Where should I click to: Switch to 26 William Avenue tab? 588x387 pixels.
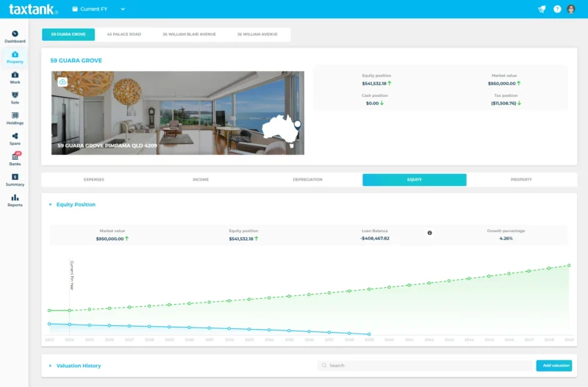(x=257, y=34)
